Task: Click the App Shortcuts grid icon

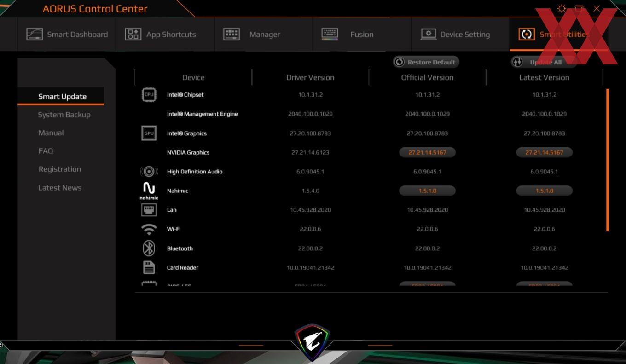Action: coord(133,35)
